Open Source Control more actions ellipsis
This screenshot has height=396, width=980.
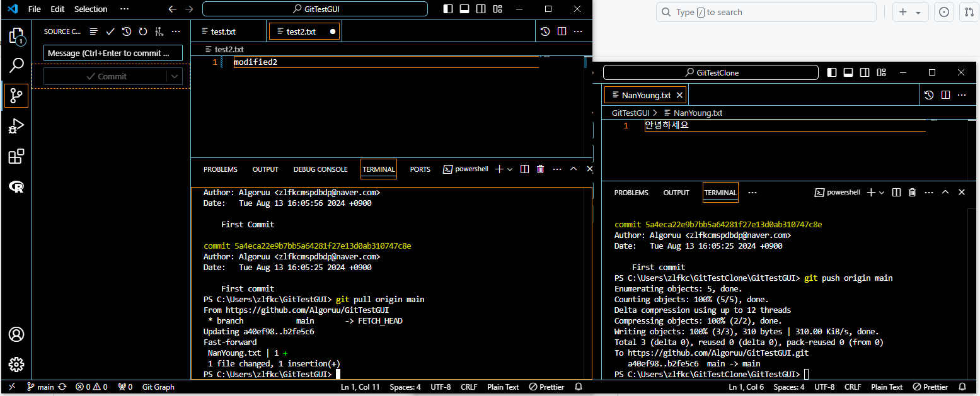tap(176, 31)
